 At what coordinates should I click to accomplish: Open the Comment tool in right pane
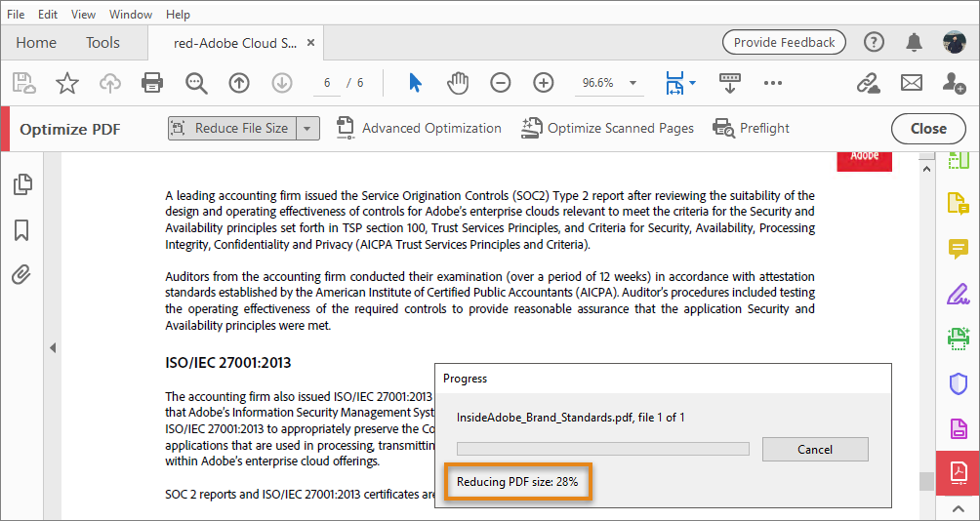click(958, 249)
